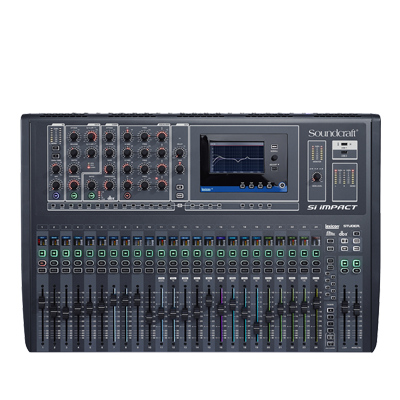
Task: Toggle the lower small switch under the input LED meter
Action: (56, 156)
